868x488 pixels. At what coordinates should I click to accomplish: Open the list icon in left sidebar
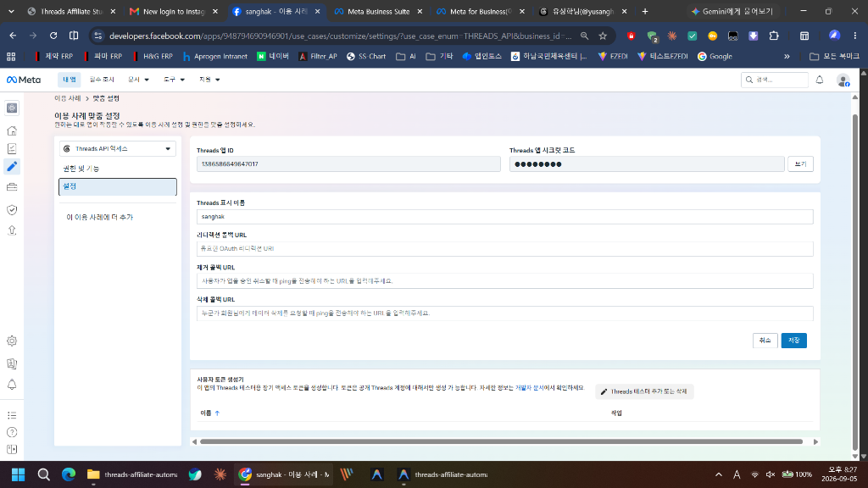coord(12,415)
